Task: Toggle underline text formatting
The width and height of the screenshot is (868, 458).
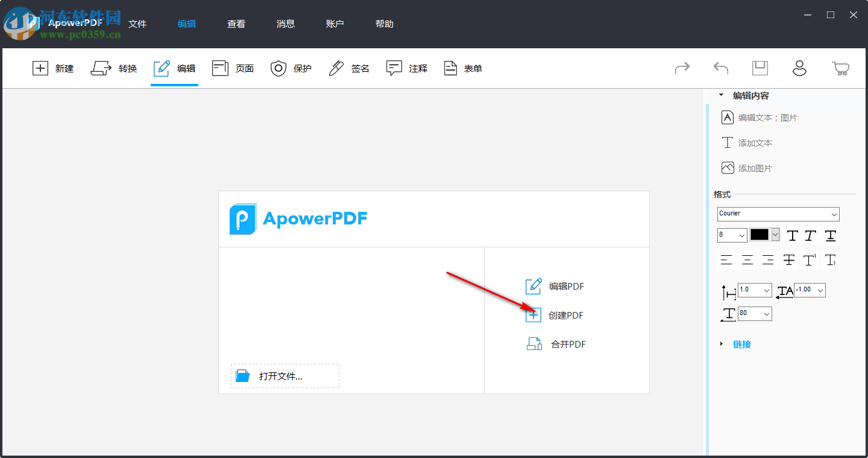Action: (x=830, y=235)
